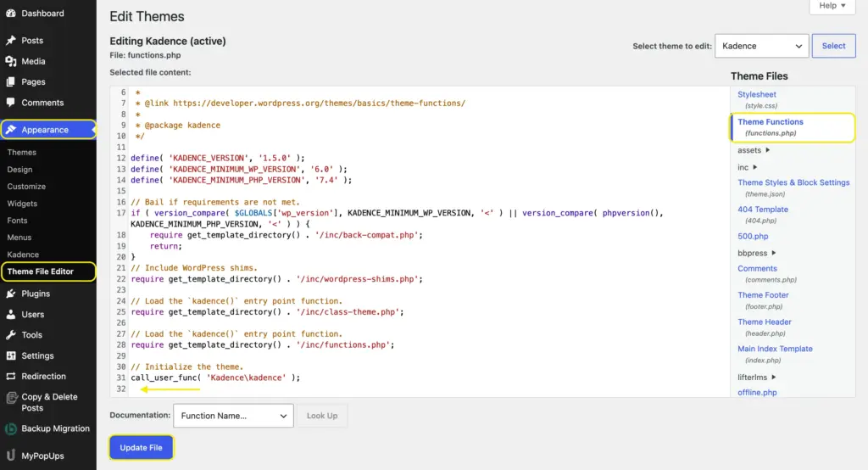
Task: Click the Appearance paintbrush icon
Action: point(10,130)
